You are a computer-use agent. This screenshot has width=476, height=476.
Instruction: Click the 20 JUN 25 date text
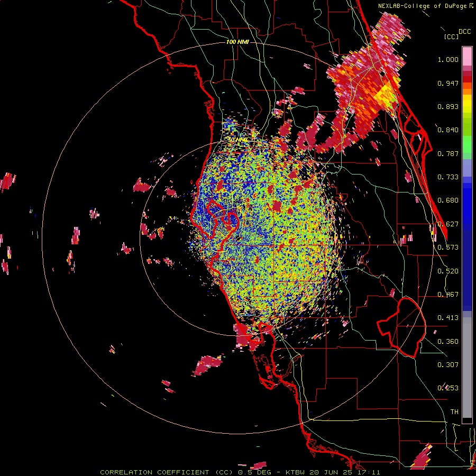(331, 472)
